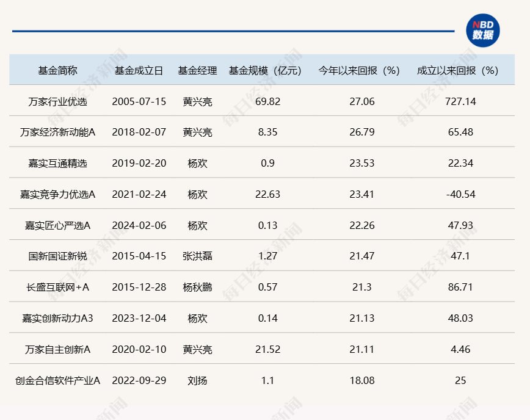The image size is (530, 420).
Task: Select date 2018-02-07
Action: [x=139, y=132]
